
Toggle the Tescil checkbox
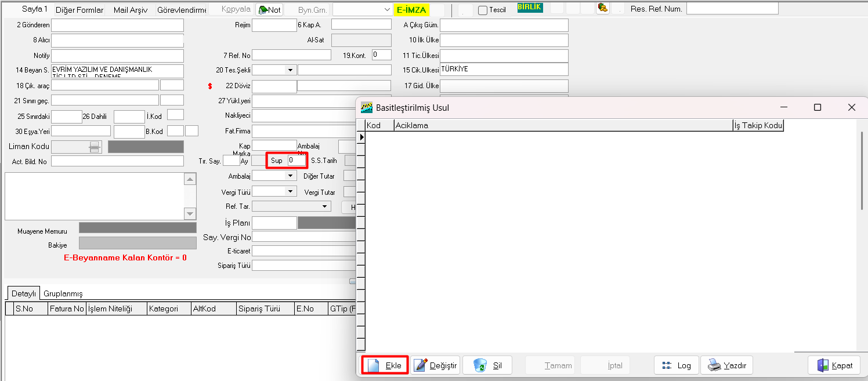click(483, 10)
